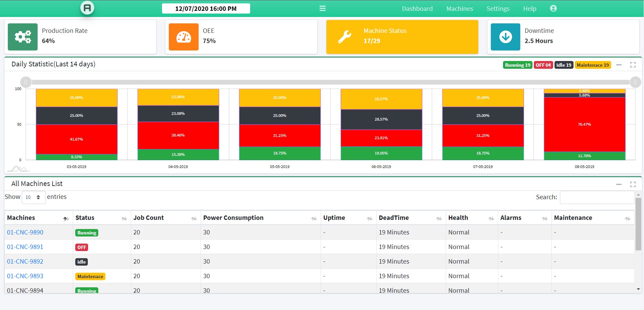Toggle the OFF 04 legend badge

(x=543, y=65)
